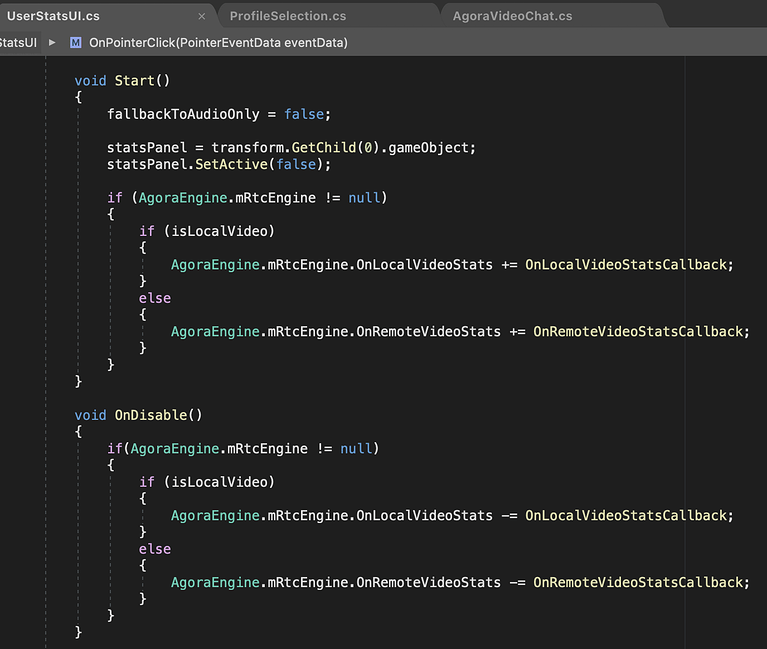
Task: Close the UserStatsUI.cs tab
Action: tap(202, 17)
